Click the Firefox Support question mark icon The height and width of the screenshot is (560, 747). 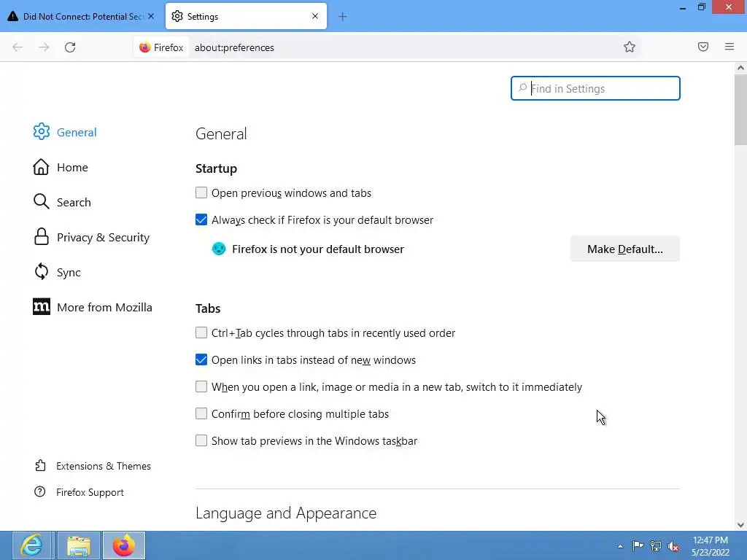pyautogui.click(x=40, y=492)
